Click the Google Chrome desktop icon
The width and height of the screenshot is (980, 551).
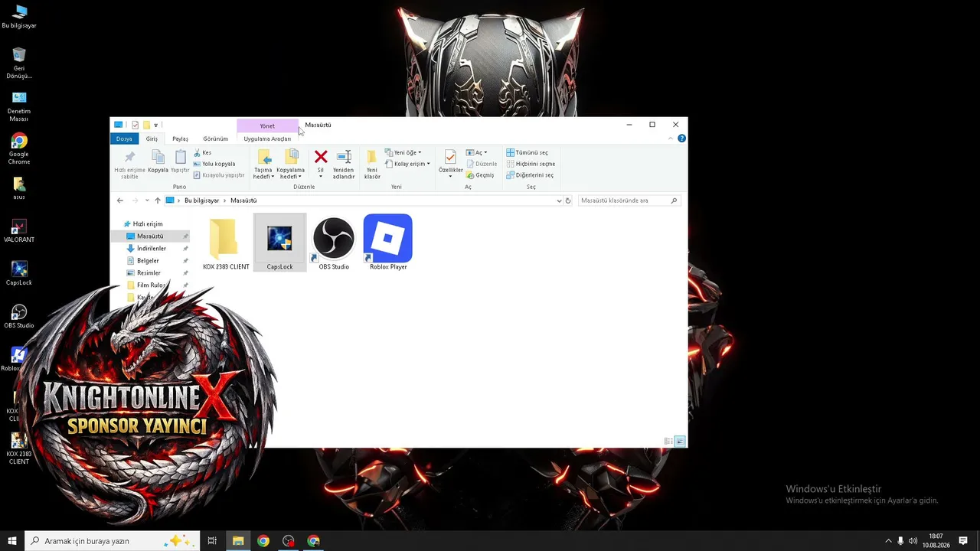tap(19, 148)
